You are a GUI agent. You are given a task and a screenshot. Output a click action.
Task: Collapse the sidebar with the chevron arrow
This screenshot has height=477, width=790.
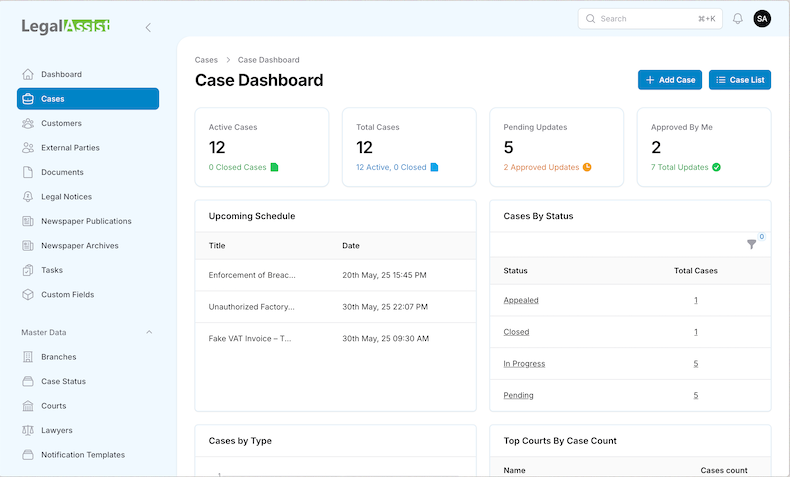click(x=148, y=27)
